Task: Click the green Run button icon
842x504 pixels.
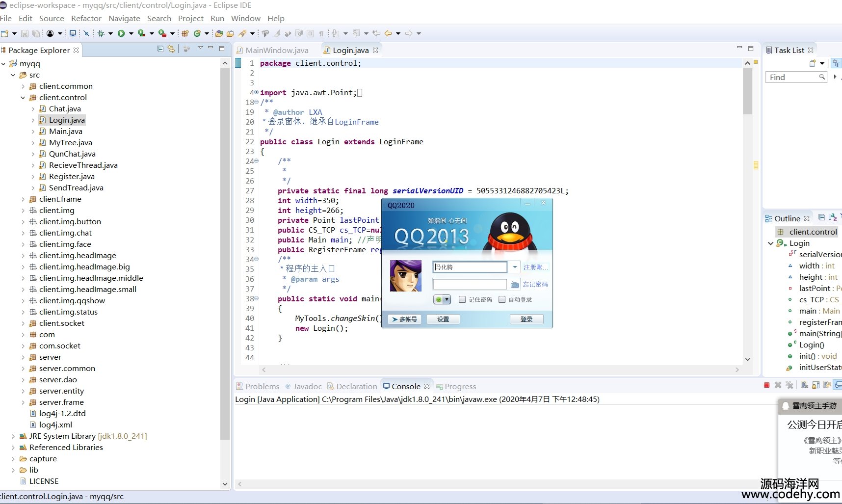Action: 121,33
